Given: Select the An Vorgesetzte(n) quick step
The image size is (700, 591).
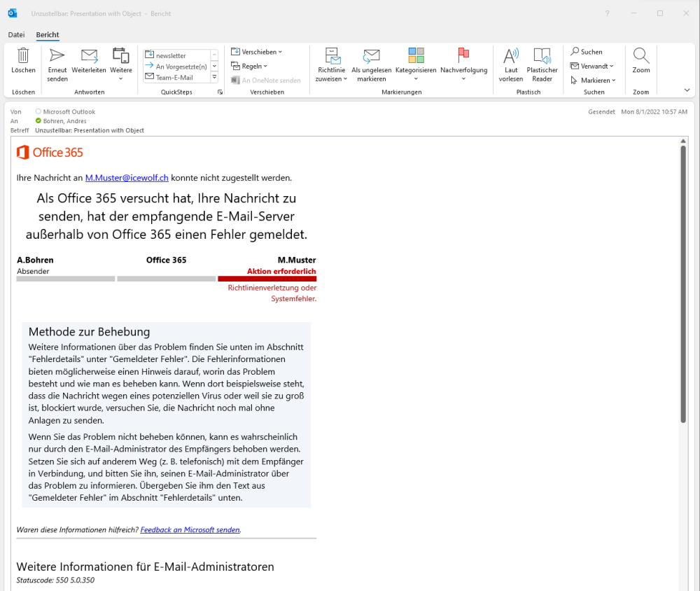Looking at the screenshot, I should click(176, 66).
